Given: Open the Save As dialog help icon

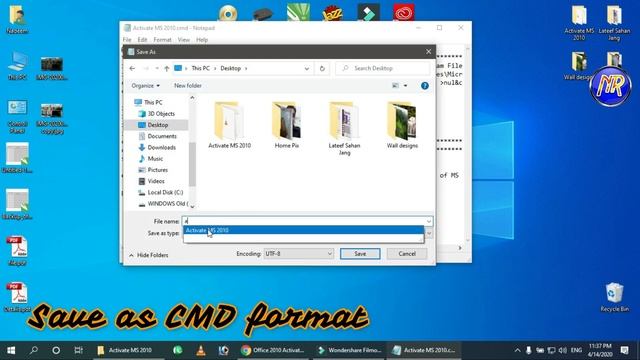Looking at the screenshot, I should pyautogui.click(x=424, y=86).
